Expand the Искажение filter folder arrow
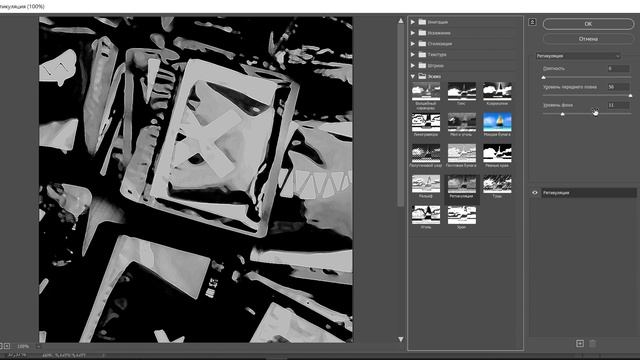The image size is (640, 360). point(413,33)
